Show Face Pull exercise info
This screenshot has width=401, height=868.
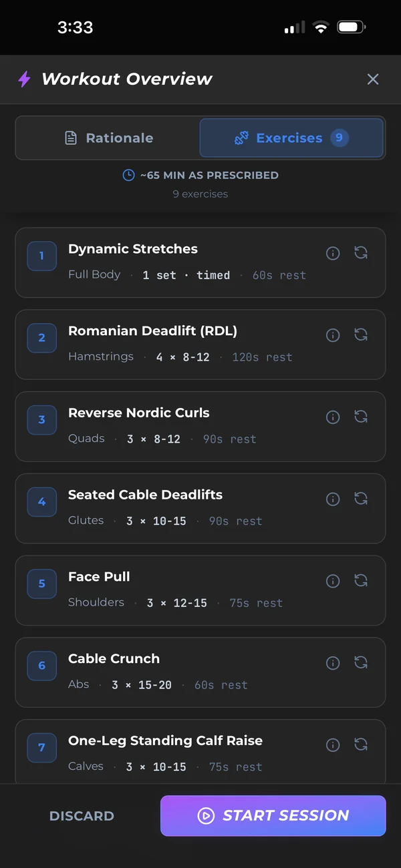click(333, 581)
